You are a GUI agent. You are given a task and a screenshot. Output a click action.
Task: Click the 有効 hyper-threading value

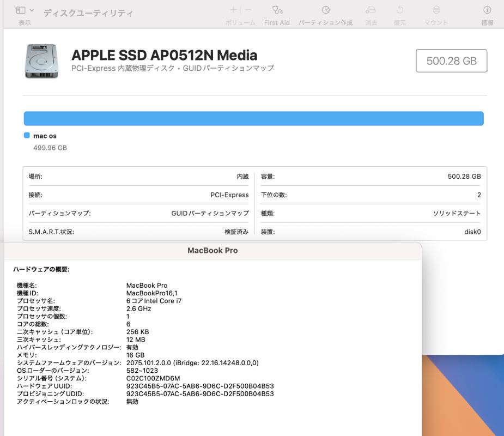[132, 347]
